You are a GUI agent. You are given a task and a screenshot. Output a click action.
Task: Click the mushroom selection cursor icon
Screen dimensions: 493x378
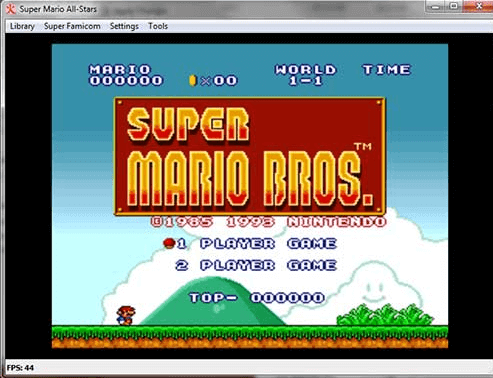(169, 243)
